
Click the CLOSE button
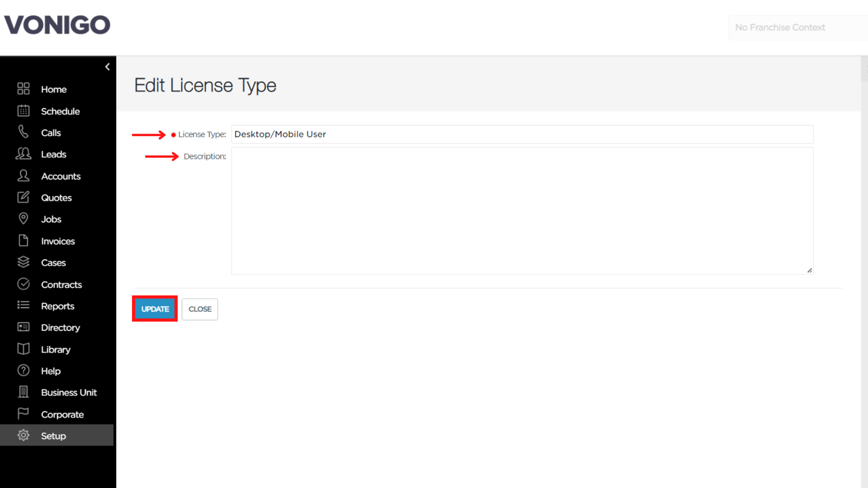pyautogui.click(x=200, y=309)
